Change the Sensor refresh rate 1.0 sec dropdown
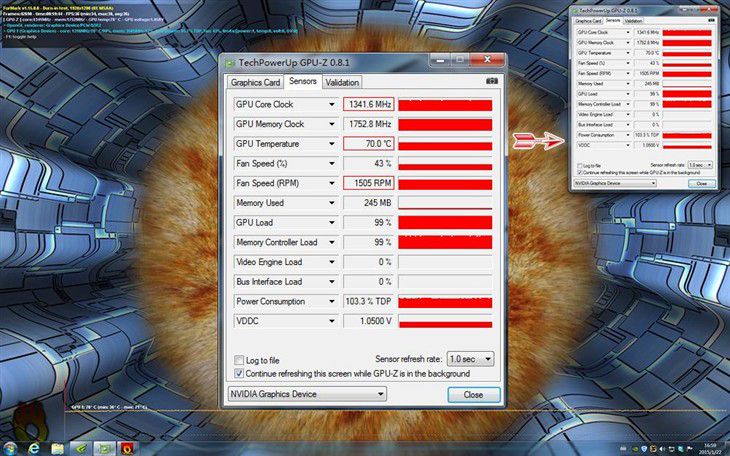 tap(470, 359)
